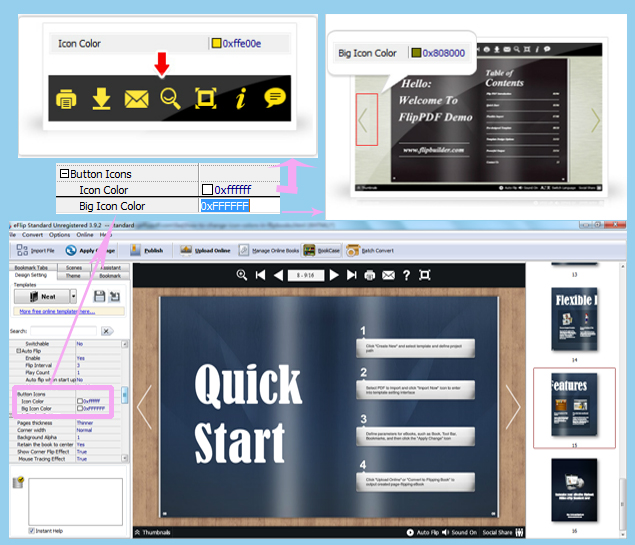
Task: Go to next page using triangle button
Action: pos(334,275)
